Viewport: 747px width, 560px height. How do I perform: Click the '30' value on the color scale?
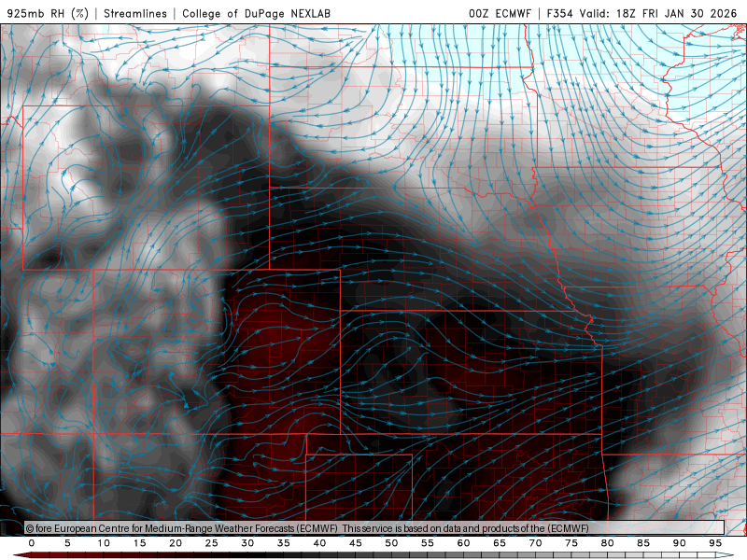point(247,543)
